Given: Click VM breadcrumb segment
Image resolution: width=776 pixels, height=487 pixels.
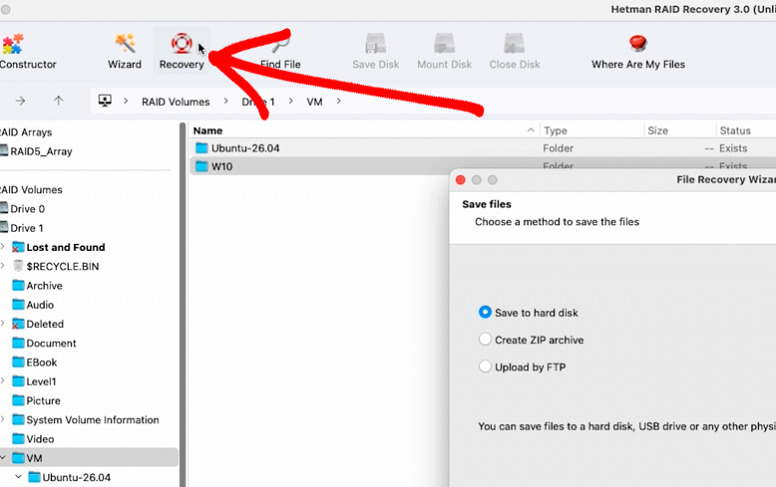Looking at the screenshot, I should click(314, 101).
